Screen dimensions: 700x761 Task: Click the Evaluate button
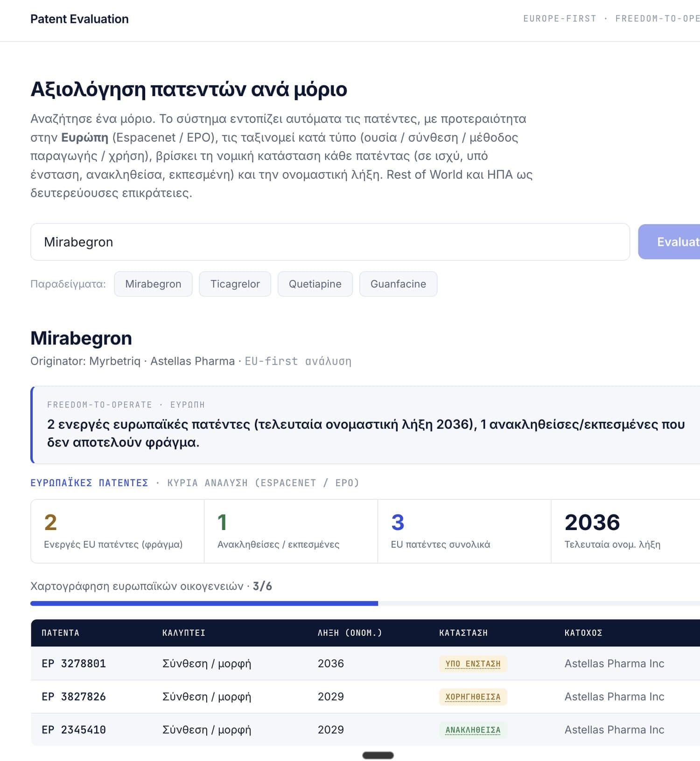click(669, 242)
